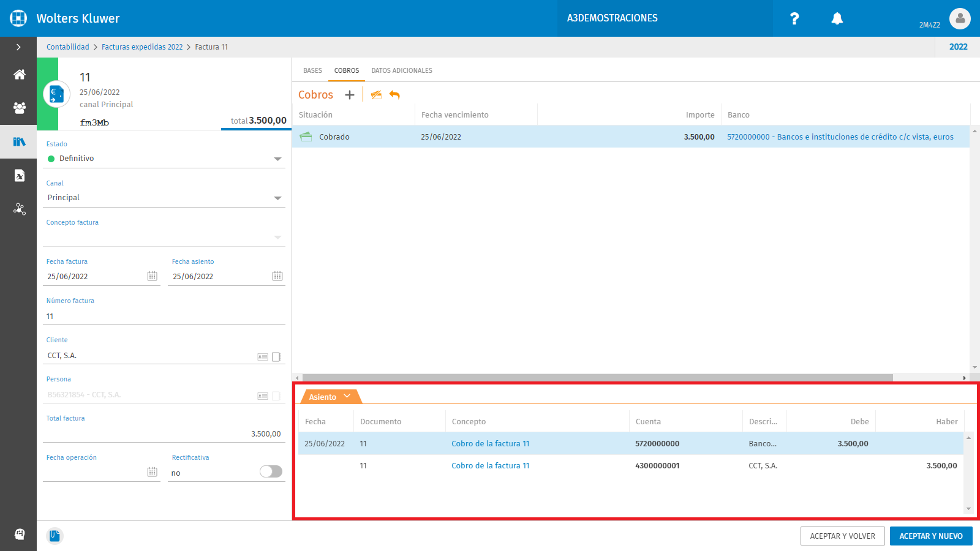980x551 pixels.
Task: Open the contacts group sidebar icon
Action: coord(19,108)
